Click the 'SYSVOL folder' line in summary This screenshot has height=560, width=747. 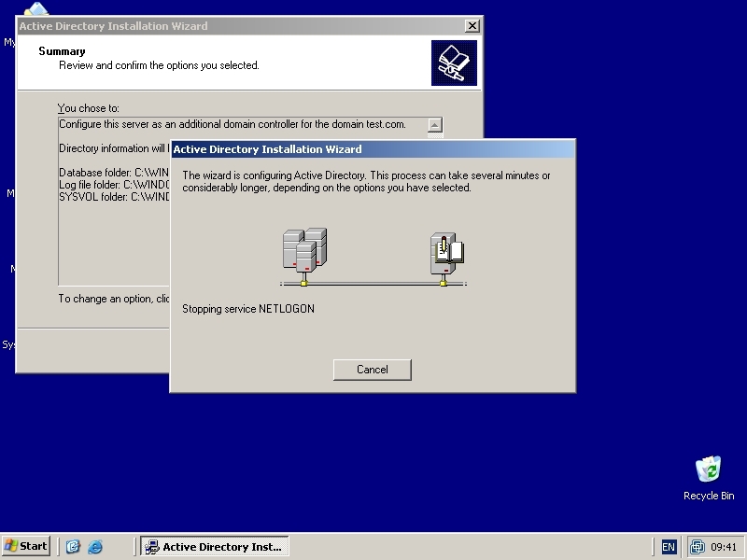[x=114, y=197]
